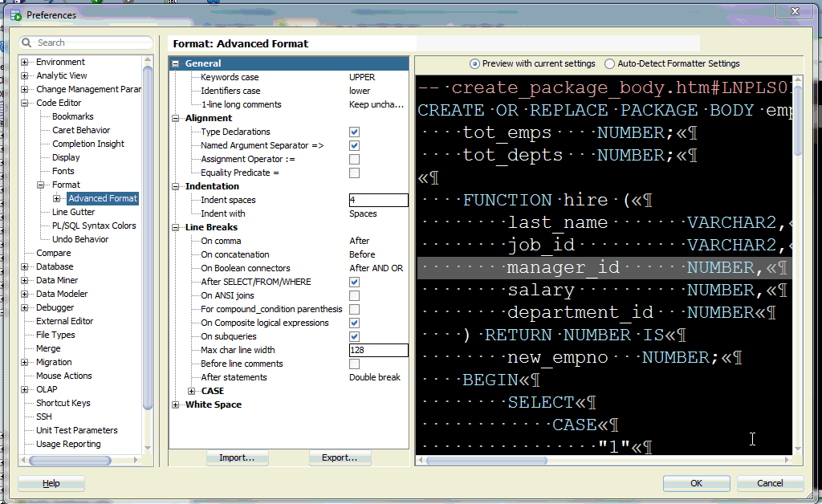Image resolution: width=822 pixels, height=504 pixels.
Task: Select Fonts in the preferences tree
Action: coord(63,170)
